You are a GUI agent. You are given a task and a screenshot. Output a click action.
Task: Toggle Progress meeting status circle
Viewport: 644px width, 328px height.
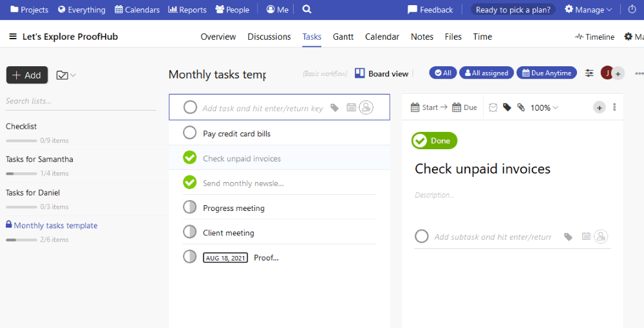[x=190, y=207]
